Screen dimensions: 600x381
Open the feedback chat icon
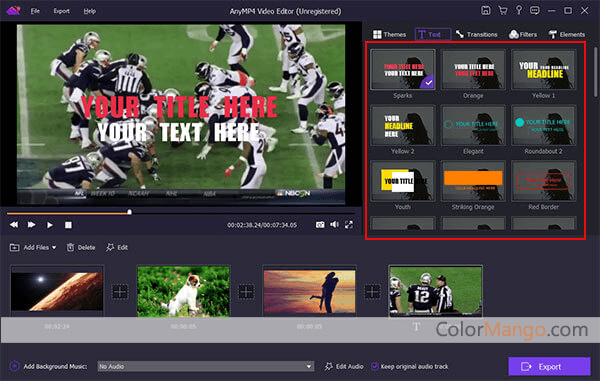tap(535, 10)
